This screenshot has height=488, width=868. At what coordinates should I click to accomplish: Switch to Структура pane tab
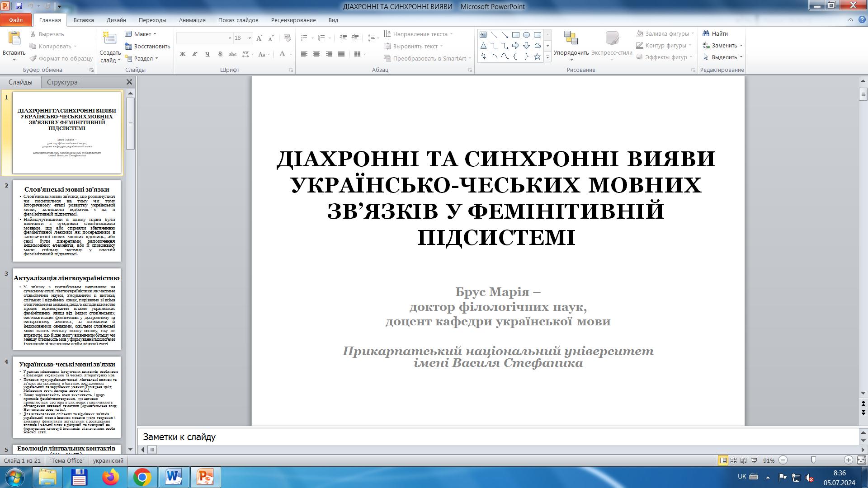[62, 82]
